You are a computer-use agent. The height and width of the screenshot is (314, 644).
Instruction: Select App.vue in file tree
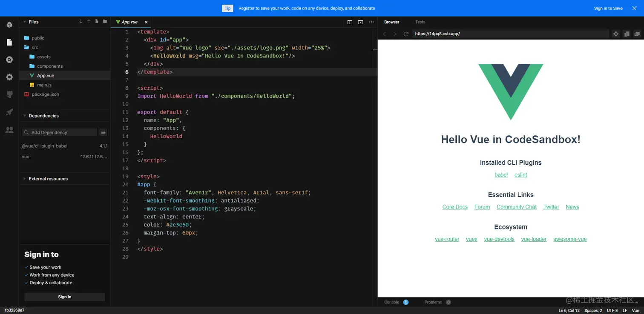pos(64,75)
